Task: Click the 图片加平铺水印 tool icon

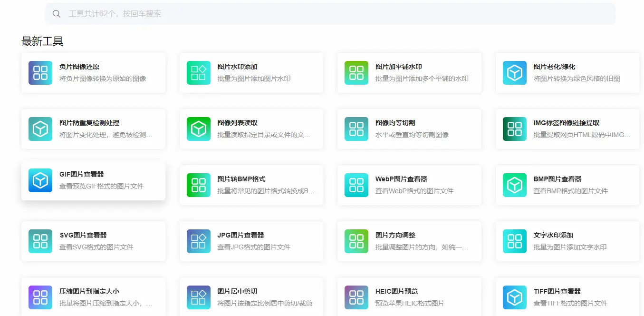Action: 356,73
